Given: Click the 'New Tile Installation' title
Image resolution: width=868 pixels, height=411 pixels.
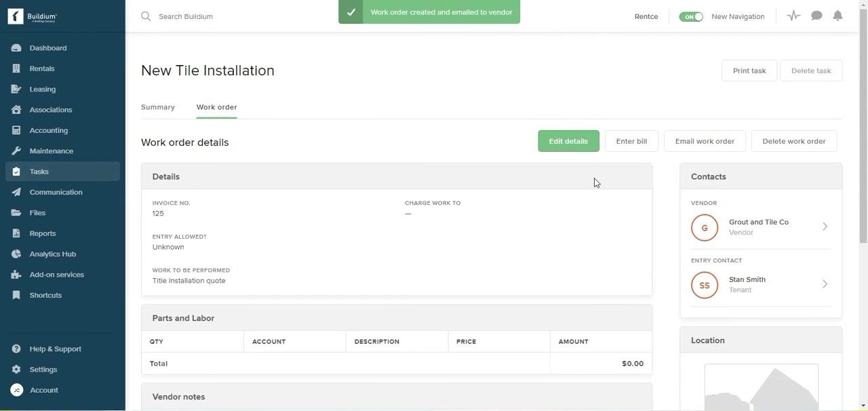Looking at the screenshot, I should (208, 71).
